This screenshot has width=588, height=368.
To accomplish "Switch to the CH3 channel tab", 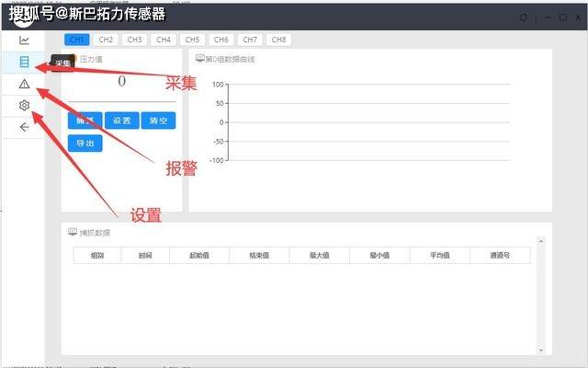I will tap(135, 40).
